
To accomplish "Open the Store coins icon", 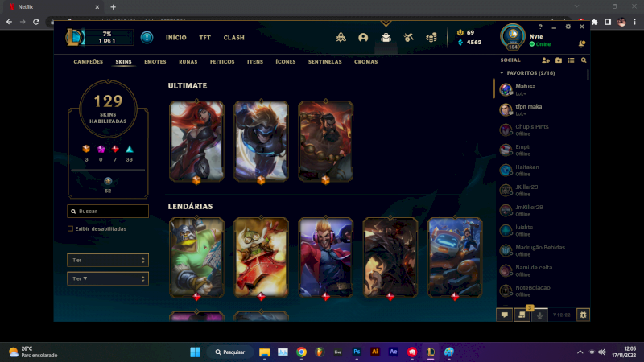I will coord(431,37).
